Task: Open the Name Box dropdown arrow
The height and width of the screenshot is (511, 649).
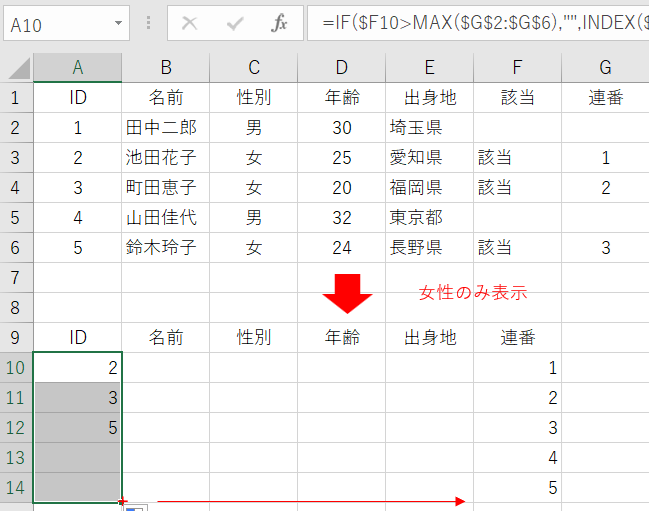Action: pos(120,22)
